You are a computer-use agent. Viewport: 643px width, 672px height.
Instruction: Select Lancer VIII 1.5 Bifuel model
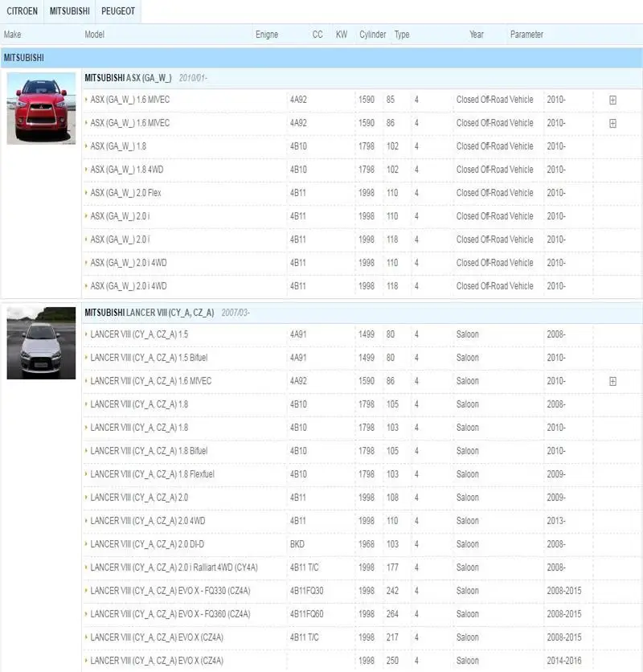(149, 358)
